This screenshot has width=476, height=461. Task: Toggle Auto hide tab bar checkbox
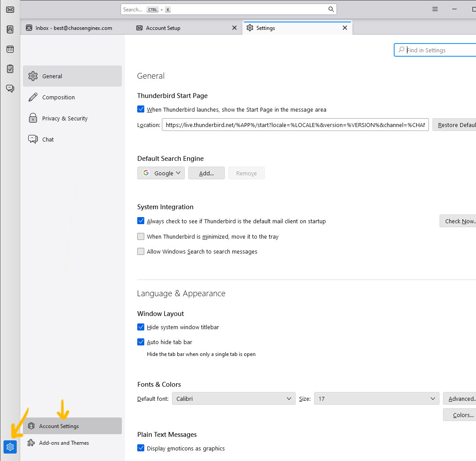click(x=141, y=342)
